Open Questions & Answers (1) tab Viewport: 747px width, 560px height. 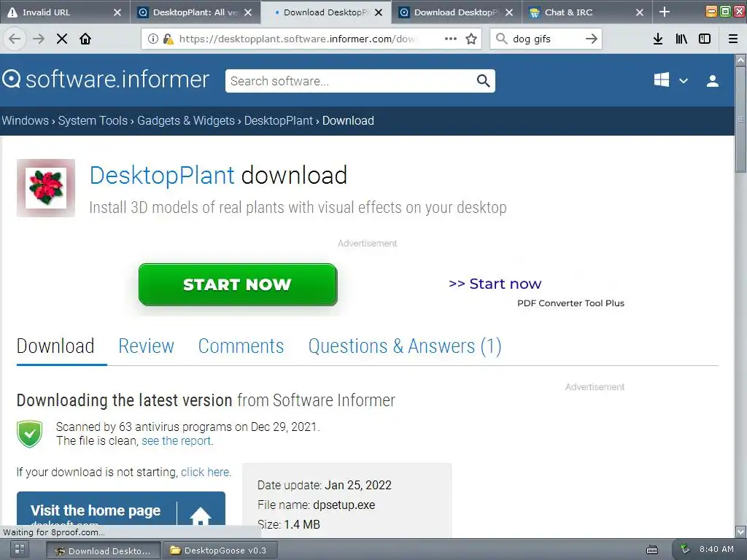point(405,346)
